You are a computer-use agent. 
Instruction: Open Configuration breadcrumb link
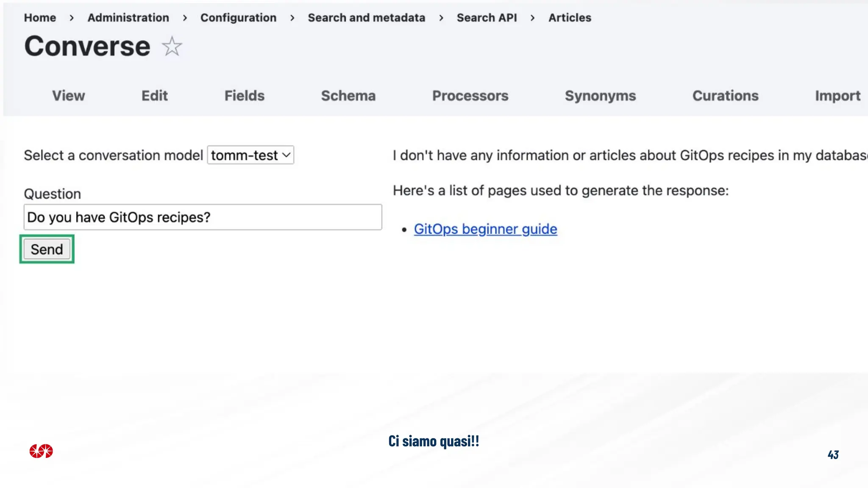coord(238,18)
